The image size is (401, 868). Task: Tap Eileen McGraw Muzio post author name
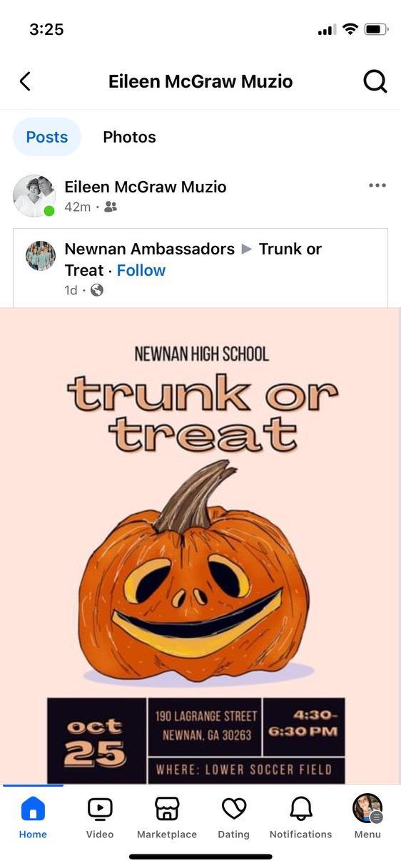point(146,187)
